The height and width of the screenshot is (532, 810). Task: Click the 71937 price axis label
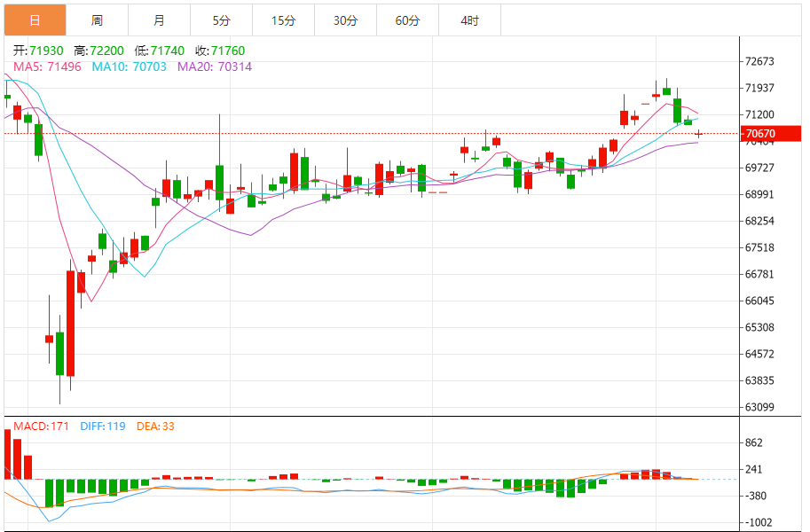click(759, 88)
